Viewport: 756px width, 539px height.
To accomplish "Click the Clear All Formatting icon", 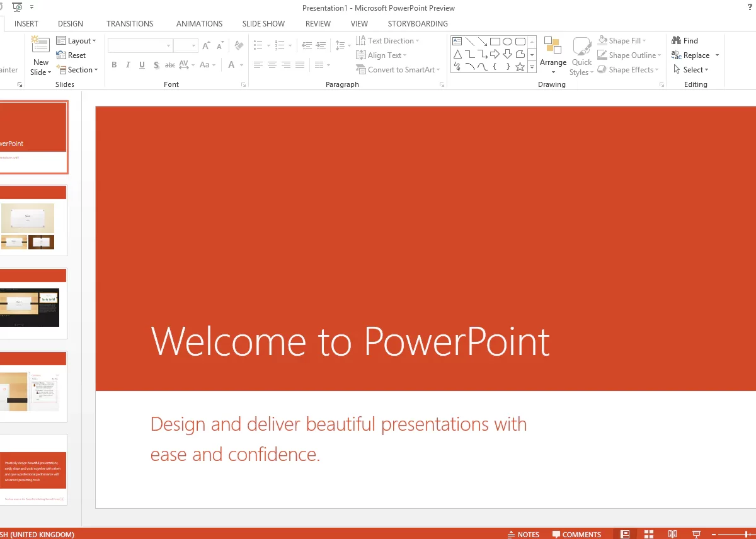I will (x=239, y=45).
